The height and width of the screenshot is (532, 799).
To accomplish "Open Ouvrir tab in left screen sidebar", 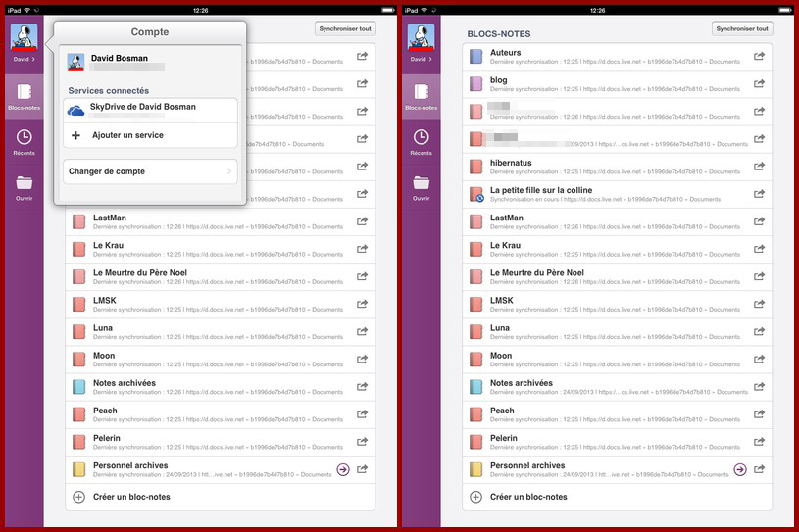I will click(24, 188).
